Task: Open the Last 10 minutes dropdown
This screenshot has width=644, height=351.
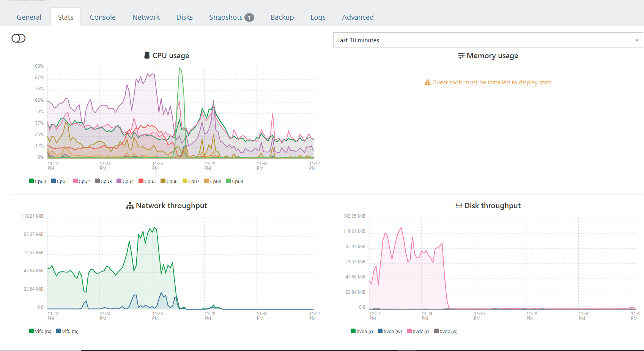Action: click(488, 40)
